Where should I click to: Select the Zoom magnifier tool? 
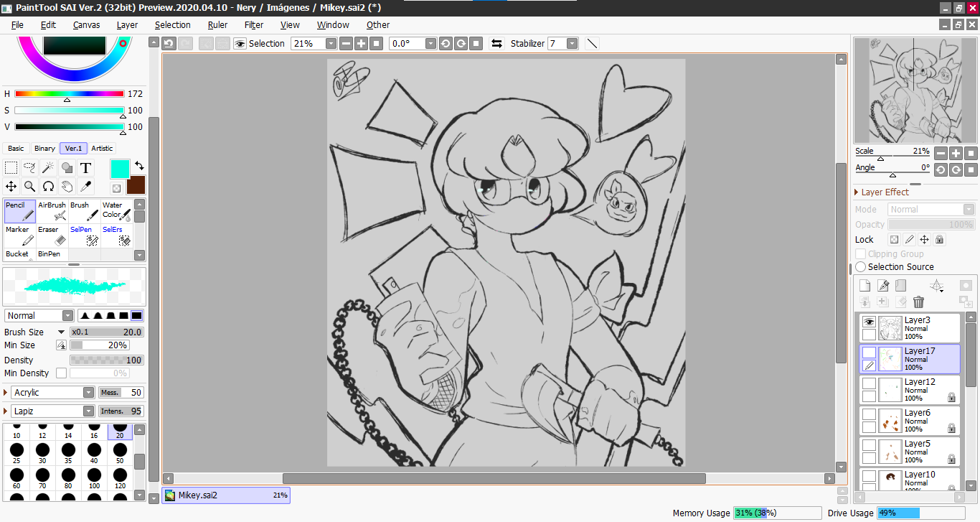(30, 187)
